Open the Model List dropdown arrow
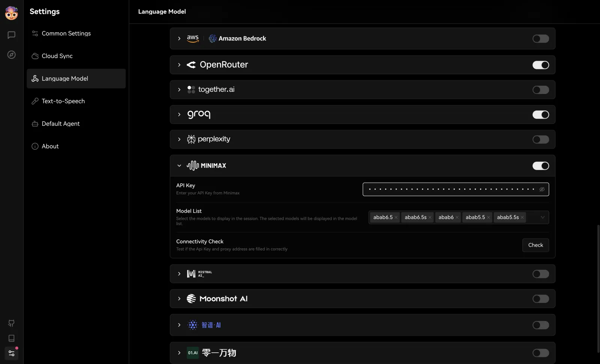Viewport: 600px width, 364px height. [x=542, y=217]
